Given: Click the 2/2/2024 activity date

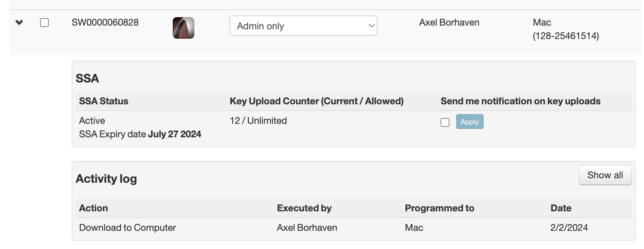Looking at the screenshot, I should coord(569,228).
